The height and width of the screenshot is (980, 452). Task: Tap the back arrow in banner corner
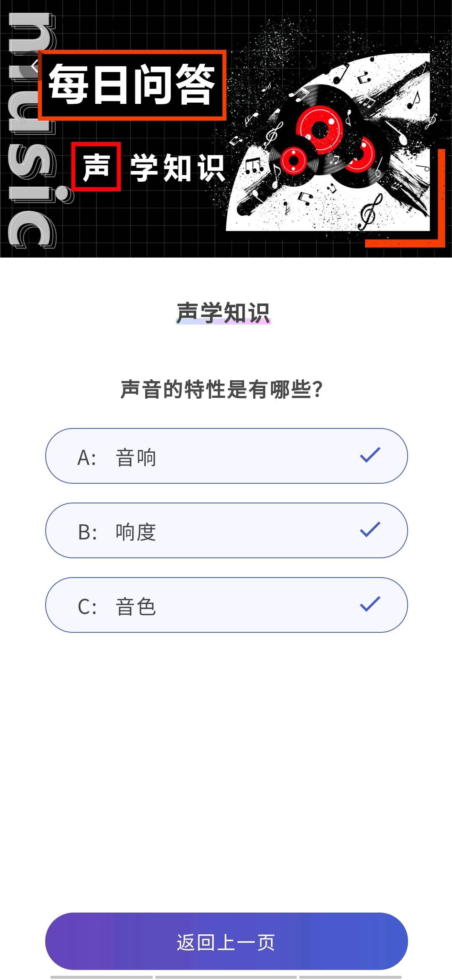[x=35, y=66]
